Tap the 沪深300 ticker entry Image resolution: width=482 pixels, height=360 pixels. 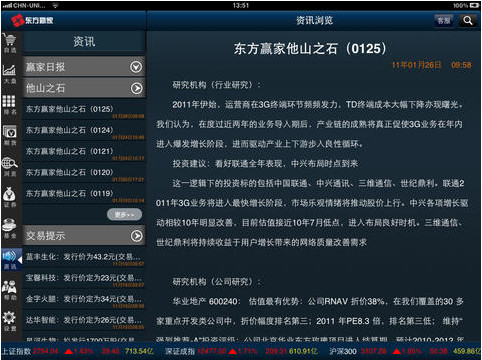[405, 351]
